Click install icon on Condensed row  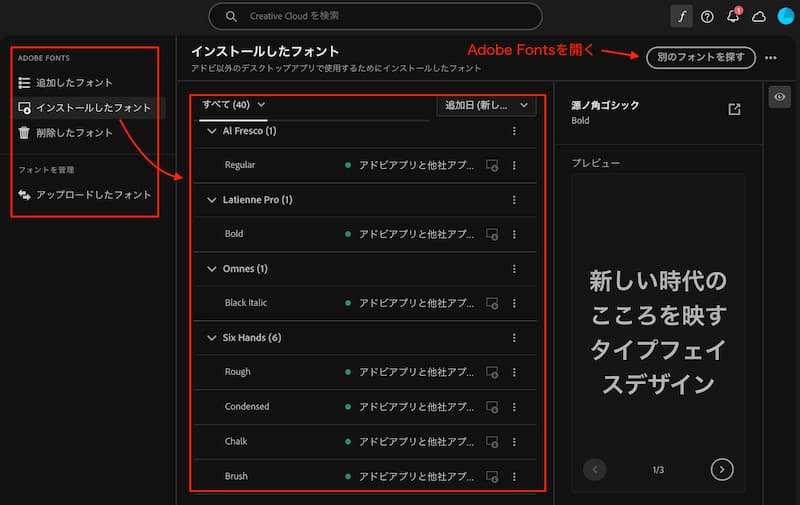click(492, 407)
